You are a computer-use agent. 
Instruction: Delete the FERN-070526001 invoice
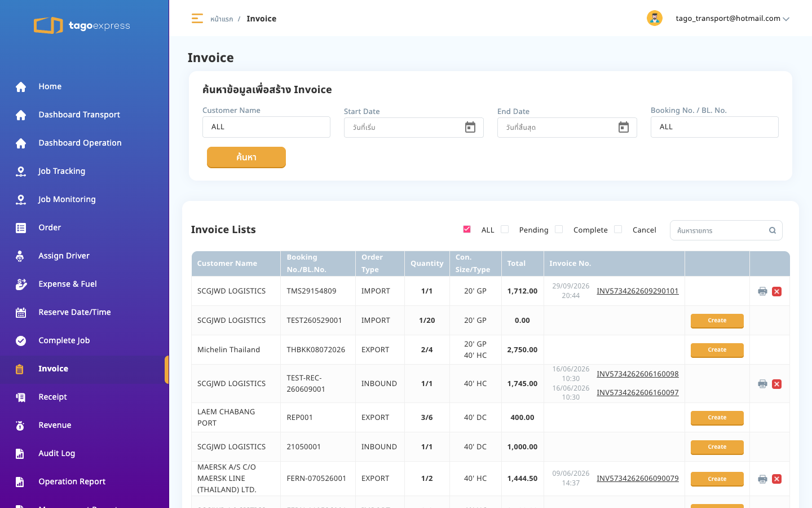(x=777, y=479)
